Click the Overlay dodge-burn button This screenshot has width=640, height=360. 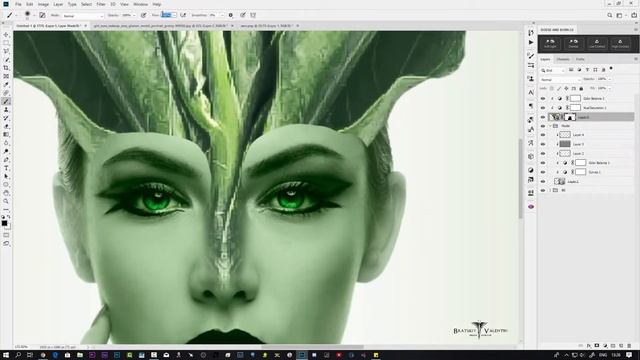573,43
